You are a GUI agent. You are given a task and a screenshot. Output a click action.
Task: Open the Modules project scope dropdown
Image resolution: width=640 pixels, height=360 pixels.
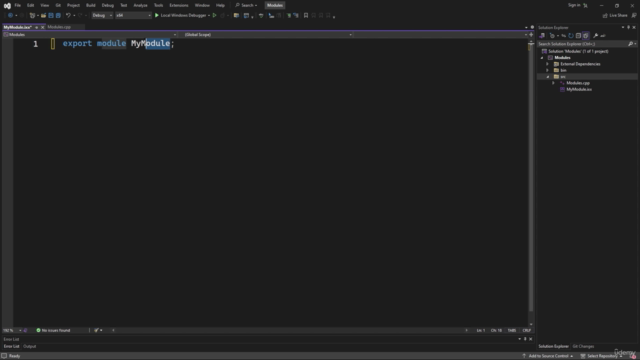click(x=90, y=35)
